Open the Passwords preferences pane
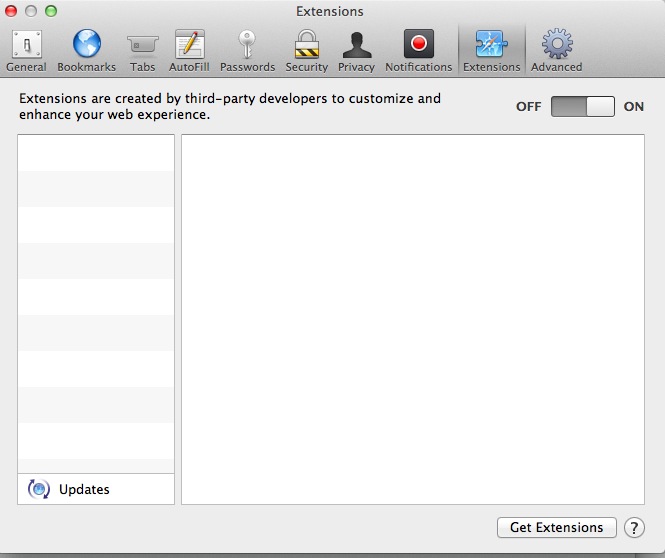Image resolution: width=665 pixels, height=558 pixels. [247, 50]
